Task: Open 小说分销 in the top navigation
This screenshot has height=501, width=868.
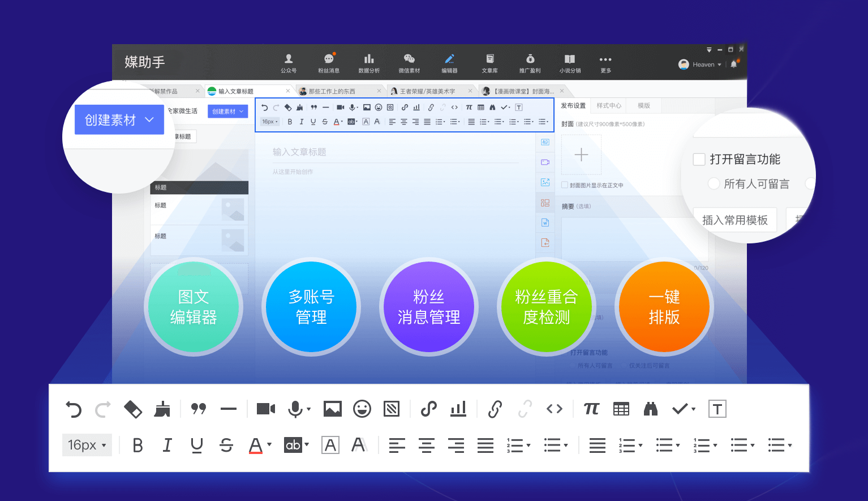Action: [570, 64]
